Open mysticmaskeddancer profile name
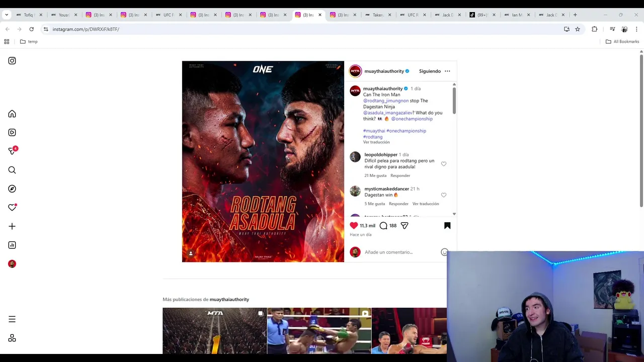 point(386,189)
